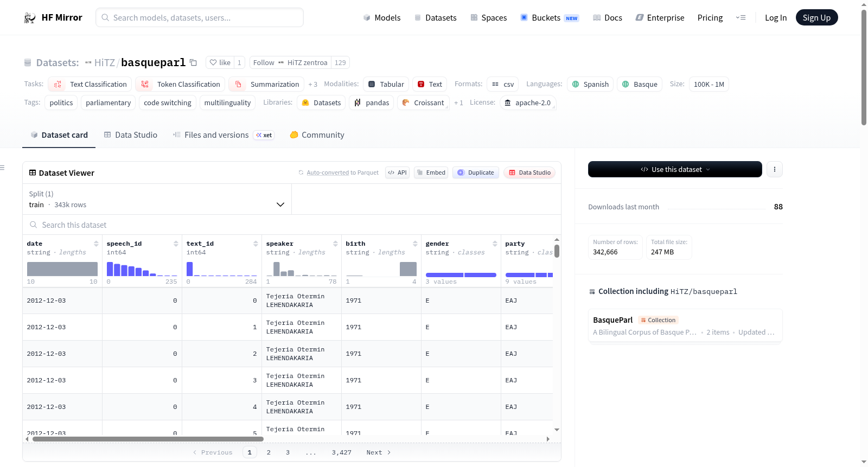Filter by csv format
This screenshot has height=467, width=868.
coord(503,84)
